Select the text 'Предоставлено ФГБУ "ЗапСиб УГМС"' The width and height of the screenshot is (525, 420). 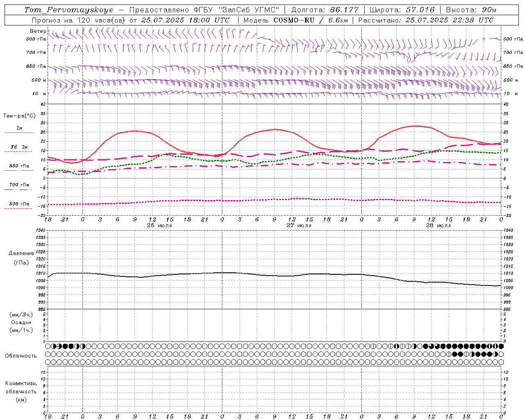point(204,10)
